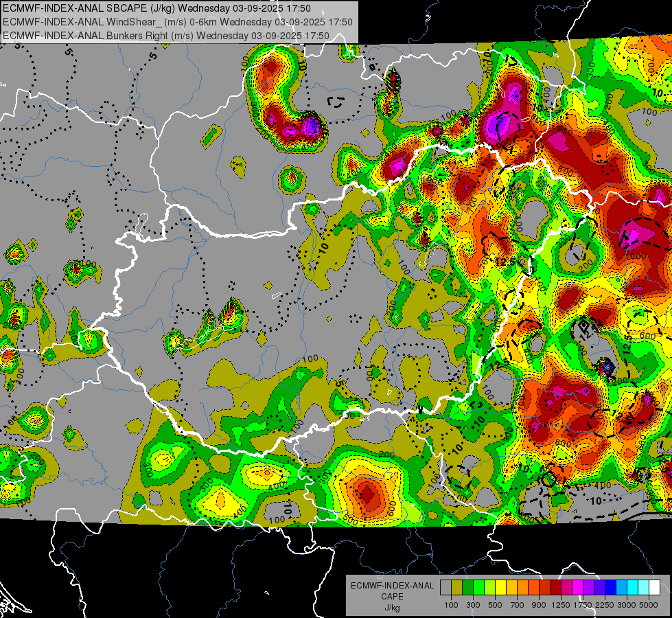Click the purple legend swatch
Image resolution: width=672 pixels, height=618 pixels.
coord(588,588)
